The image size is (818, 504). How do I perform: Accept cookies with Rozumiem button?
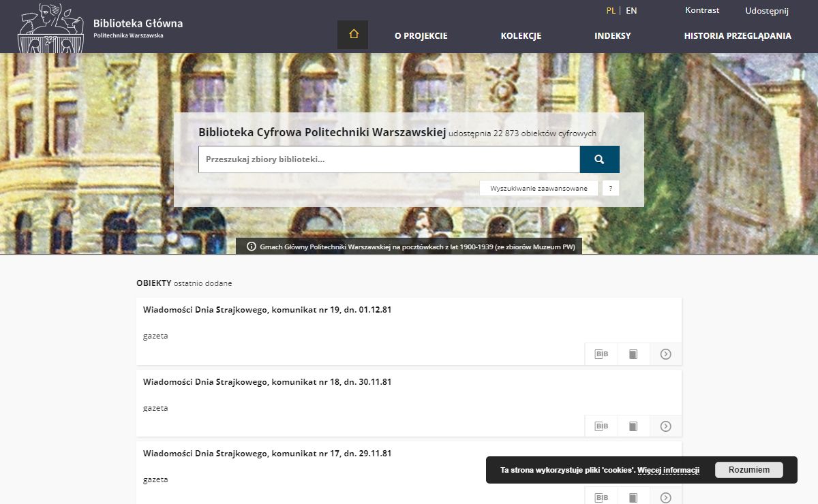pyautogui.click(x=749, y=470)
